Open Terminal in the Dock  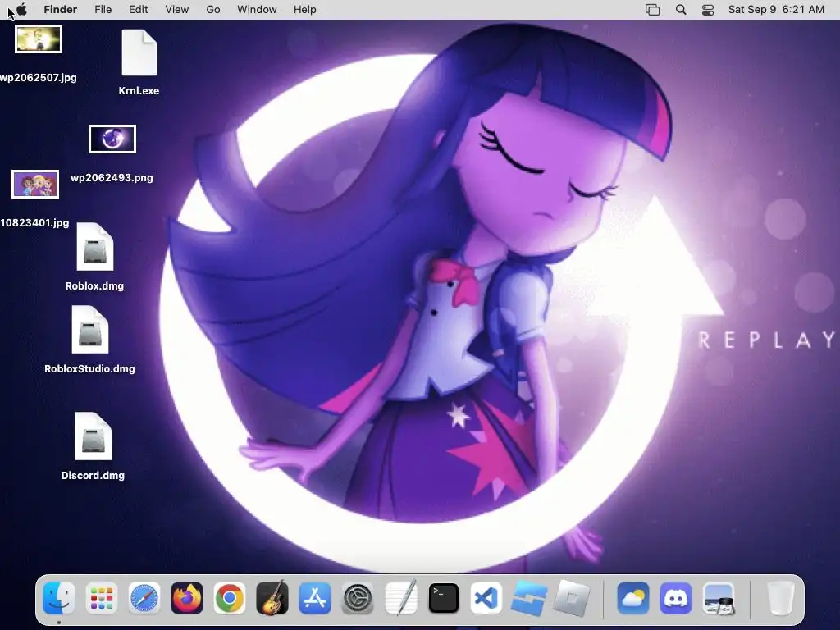[x=444, y=598]
